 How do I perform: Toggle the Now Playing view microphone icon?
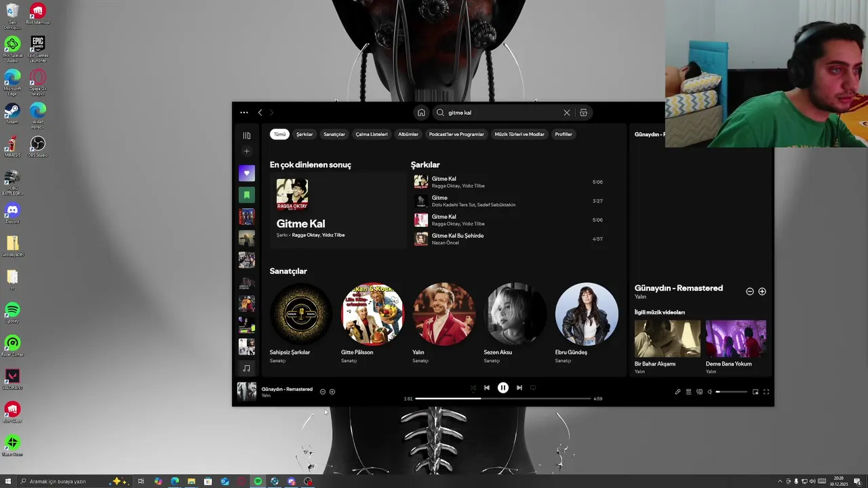pyautogui.click(x=677, y=392)
